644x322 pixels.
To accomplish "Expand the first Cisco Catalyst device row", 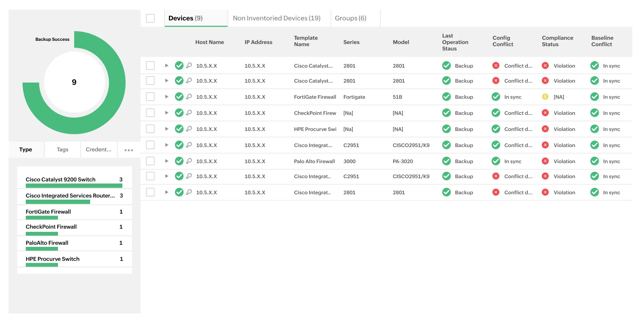I will tap(166, 65).
